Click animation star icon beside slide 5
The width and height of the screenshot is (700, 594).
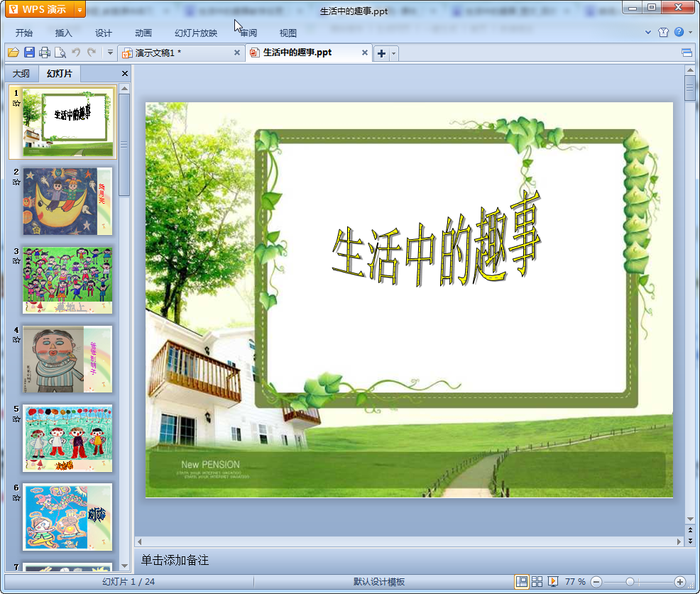[x=16, y=419]
